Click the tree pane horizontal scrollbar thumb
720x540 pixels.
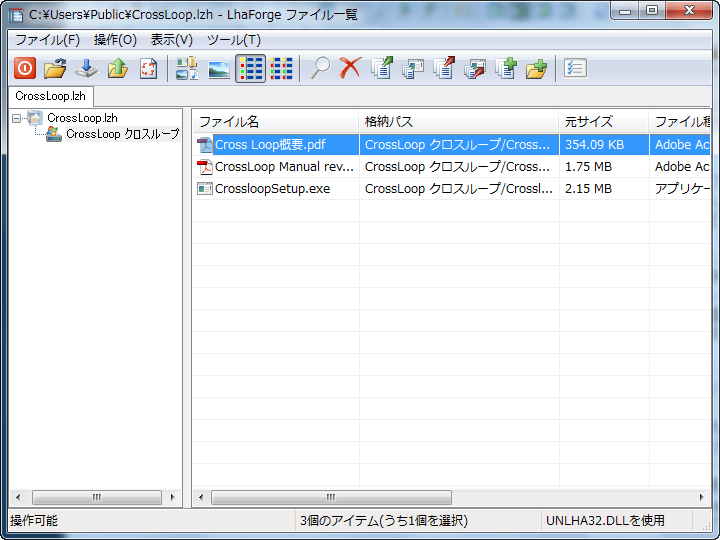[96, 497]
